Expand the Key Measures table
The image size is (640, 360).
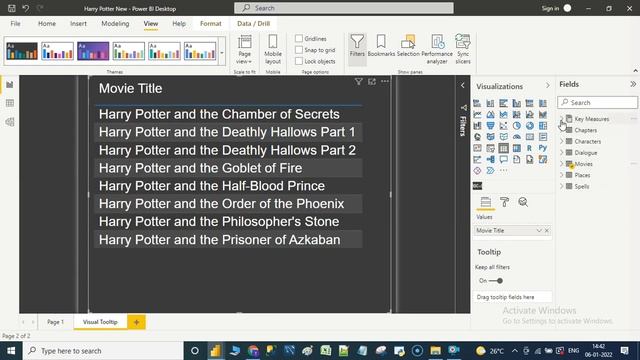coord(562,119)
